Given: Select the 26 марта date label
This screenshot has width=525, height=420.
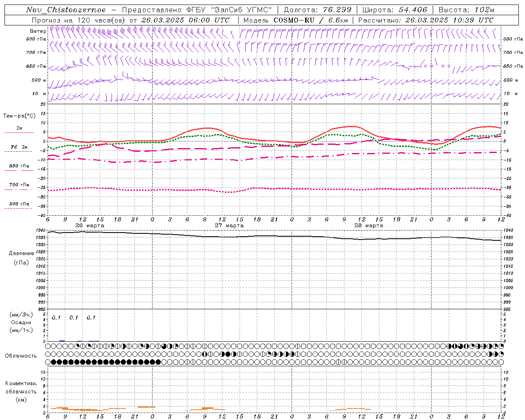Looking at the screenshot, I should [90, 226].
